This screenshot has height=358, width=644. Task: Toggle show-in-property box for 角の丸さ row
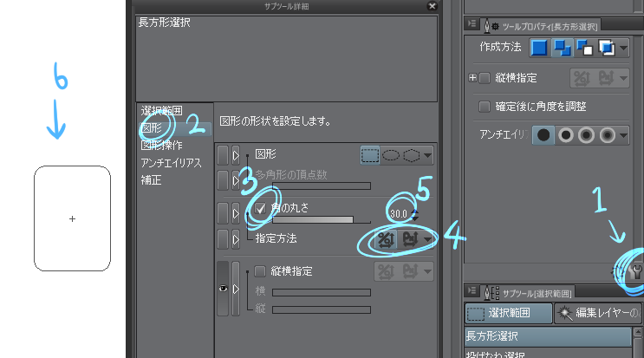[223, 214]
